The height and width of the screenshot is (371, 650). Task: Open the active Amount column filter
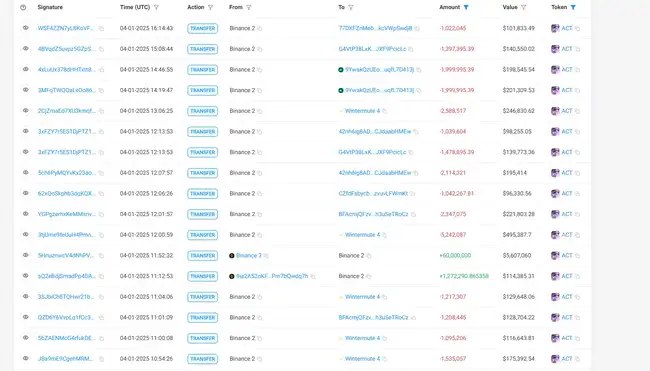coord(466,7)
